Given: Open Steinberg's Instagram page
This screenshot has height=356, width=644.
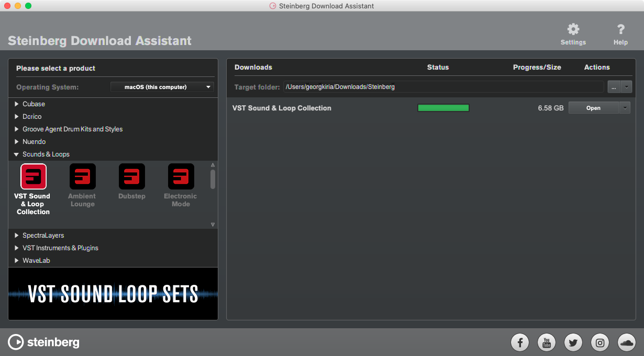Looking at the screenshot, I should (x=599, y=342).
